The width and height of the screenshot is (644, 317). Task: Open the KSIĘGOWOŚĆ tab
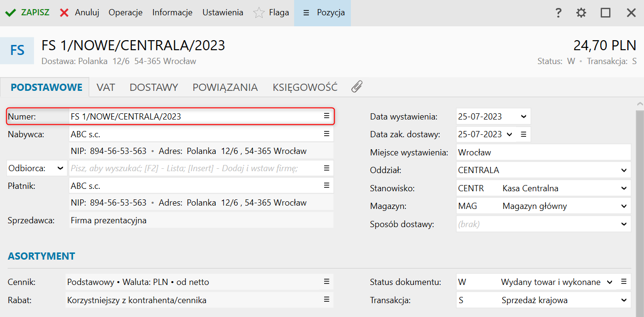coord(305,87)
